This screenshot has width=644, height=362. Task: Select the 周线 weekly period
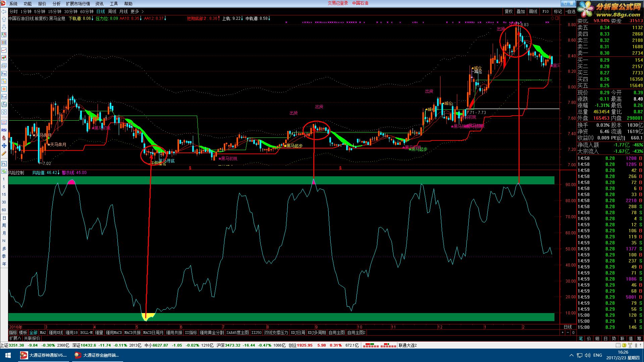point(112,11)
